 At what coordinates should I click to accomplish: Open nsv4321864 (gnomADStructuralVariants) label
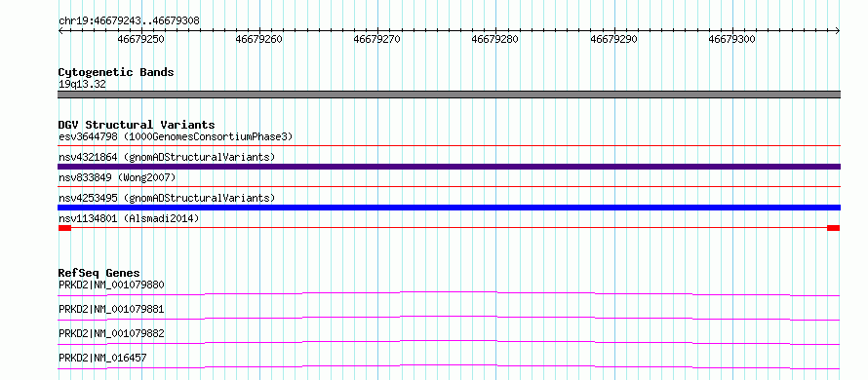coord(167,157)
